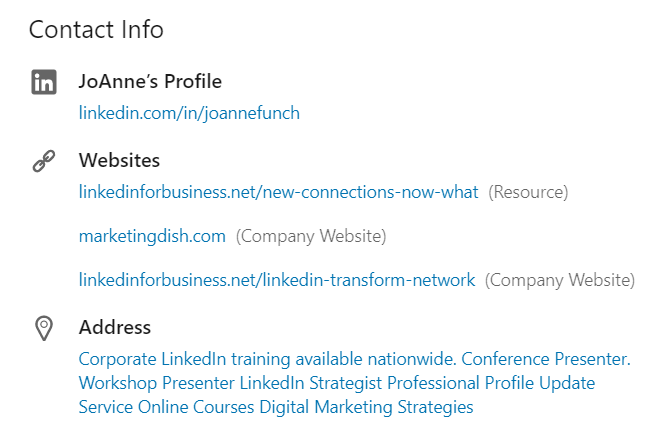Click the location pin Address icon

[44, 328]
